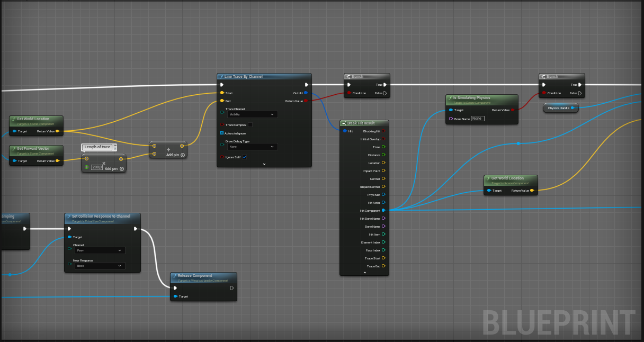Enable the Trace Complex checkbox

(x=250, y=125)
